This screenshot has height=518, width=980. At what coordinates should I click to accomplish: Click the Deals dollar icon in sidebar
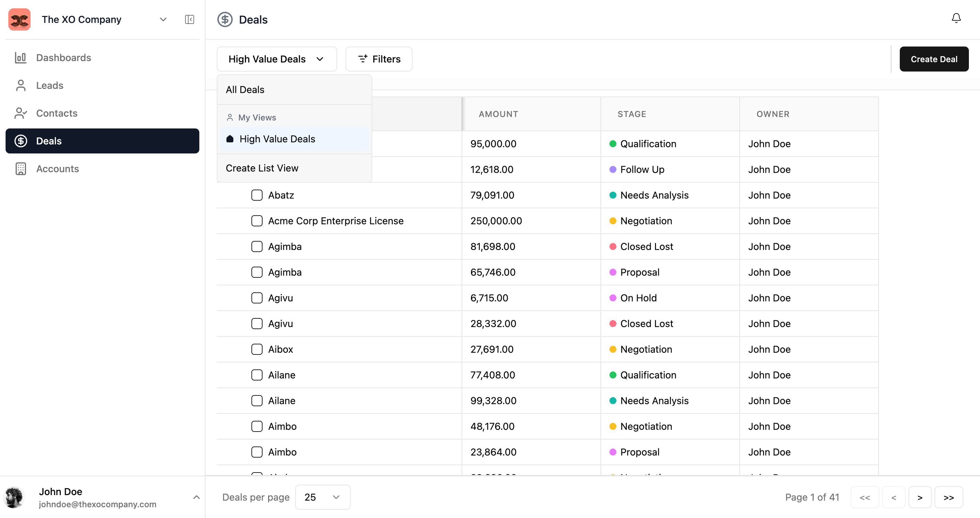20,141
